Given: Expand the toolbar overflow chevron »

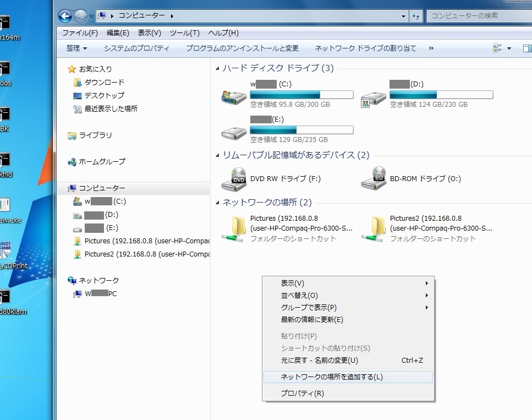Looking at the screenshot, I should point(431,48).
